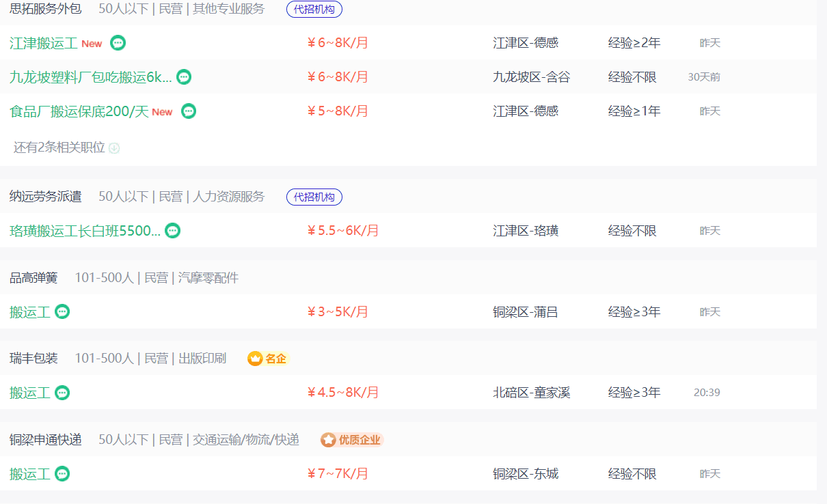Open the 江津搬运工 job link

coord(44,43)
